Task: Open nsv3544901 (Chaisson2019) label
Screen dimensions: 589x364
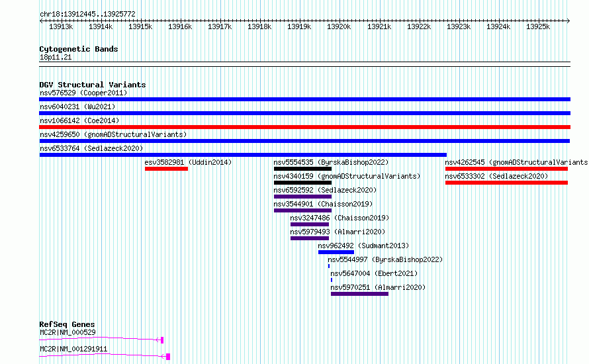Action: (323, 204)
